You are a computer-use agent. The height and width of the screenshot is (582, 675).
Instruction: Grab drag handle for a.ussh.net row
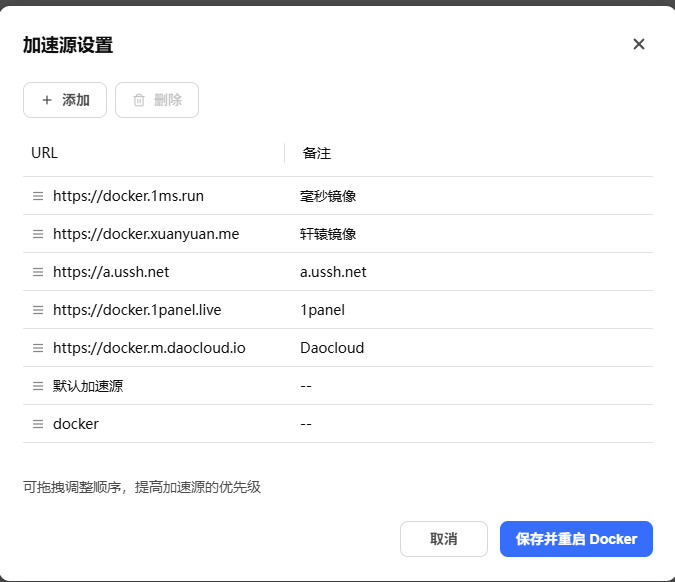(38, 272)
